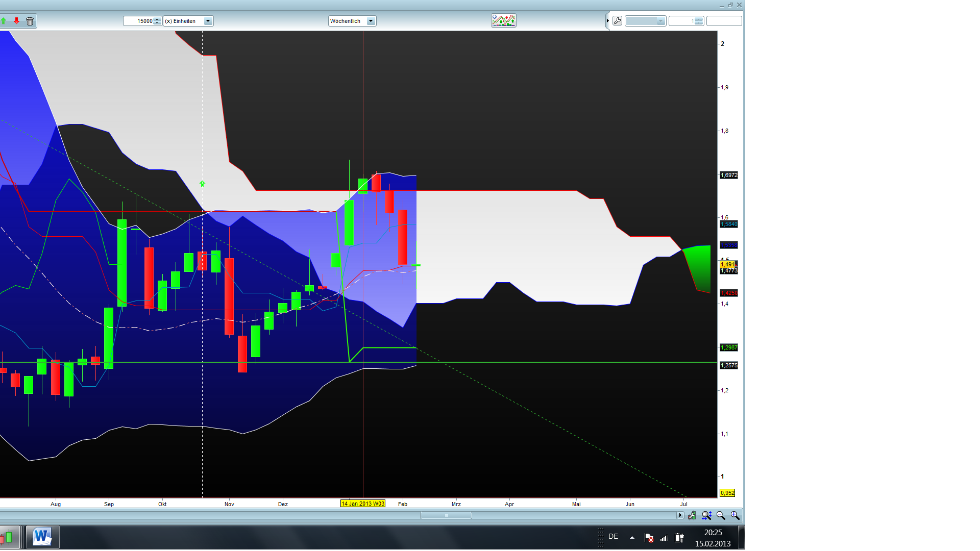
Task: Click the zoom-to-fit magnifier icon
Action: [x=706, y=515]
